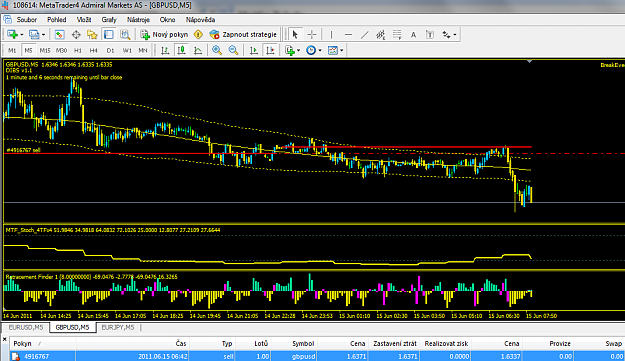Open the Nápověda menu

[200, 20]
